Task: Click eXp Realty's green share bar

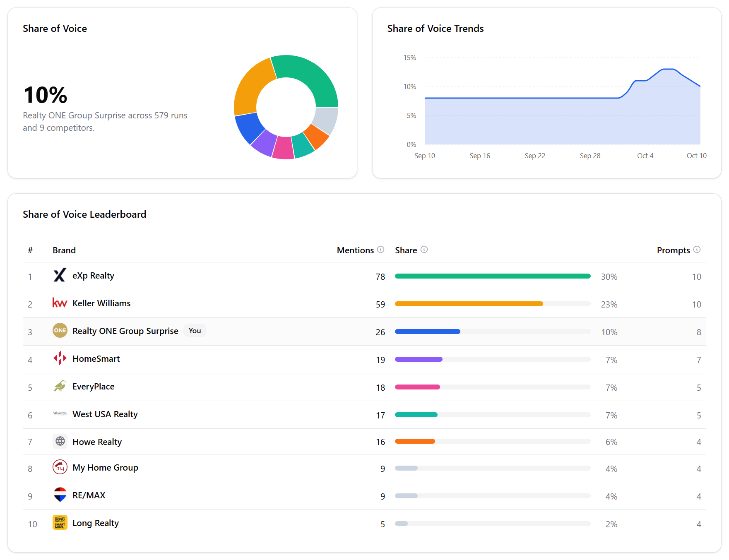Action: (x=493, y=276)
